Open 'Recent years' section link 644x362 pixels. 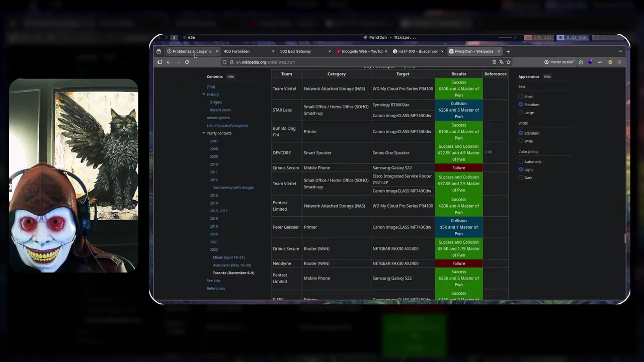(220, 110)
